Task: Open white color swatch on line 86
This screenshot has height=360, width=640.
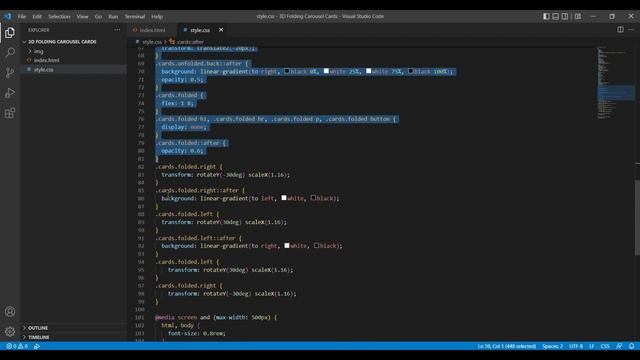Action: tap(284, 198)
